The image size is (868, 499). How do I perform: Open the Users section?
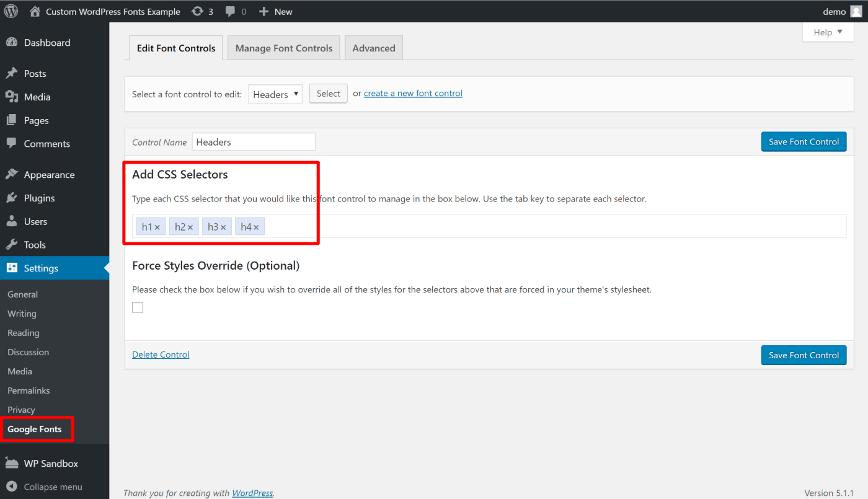[34, 221]
